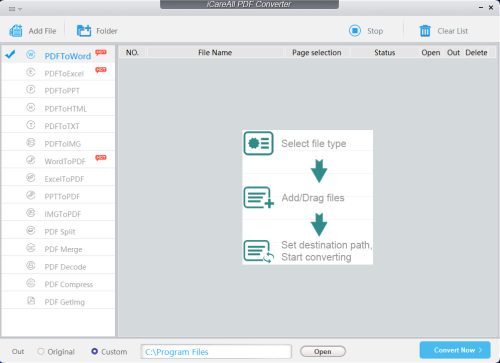Image resolution: width=500 pixels, height=363 pixels.
Task: Click the Stop text label in toolbar
Action: 375,31
